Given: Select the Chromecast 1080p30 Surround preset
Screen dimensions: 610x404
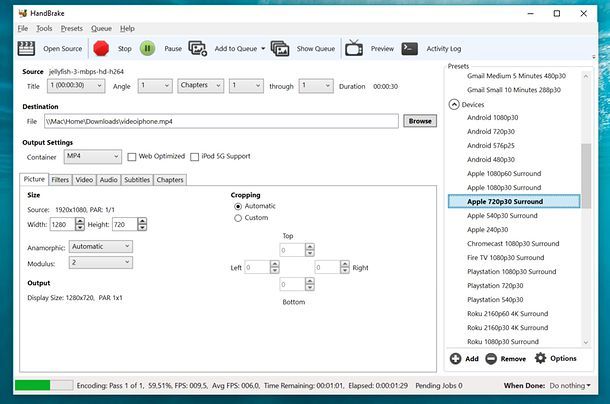Looking at the screenshot, I should 514,244.
